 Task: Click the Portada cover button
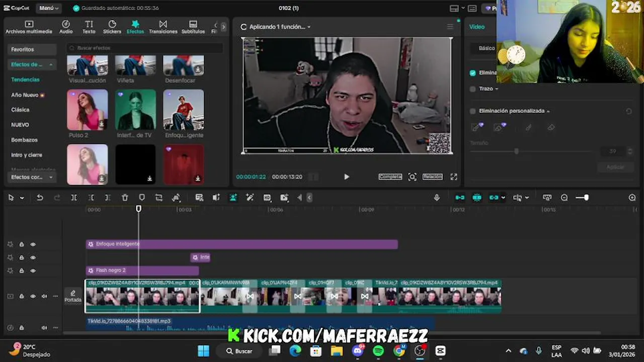pyautogui.click(x=73, y=296)
